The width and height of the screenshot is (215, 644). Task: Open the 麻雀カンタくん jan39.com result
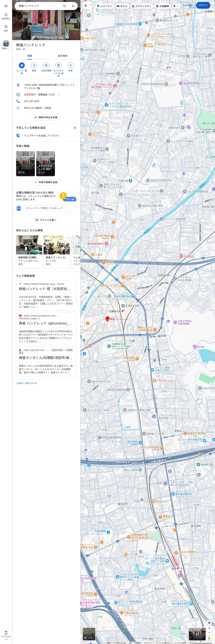click(x=46, y=361)
